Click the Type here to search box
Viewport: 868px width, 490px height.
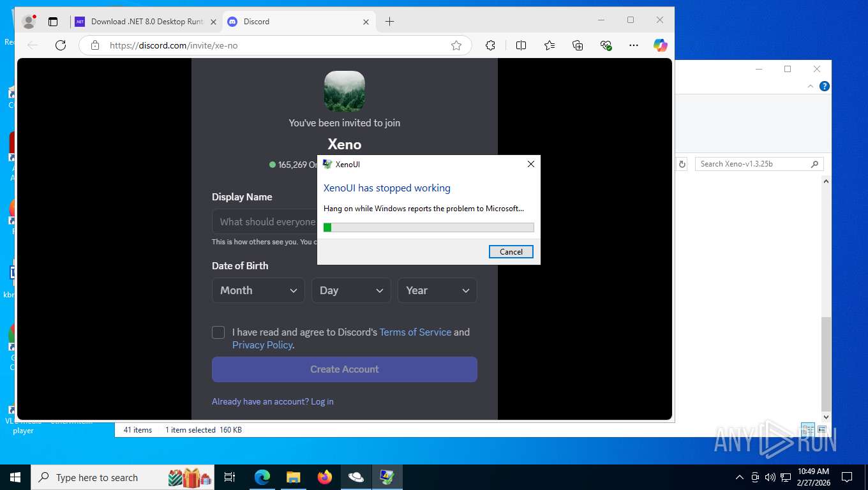tap(123, 477)
